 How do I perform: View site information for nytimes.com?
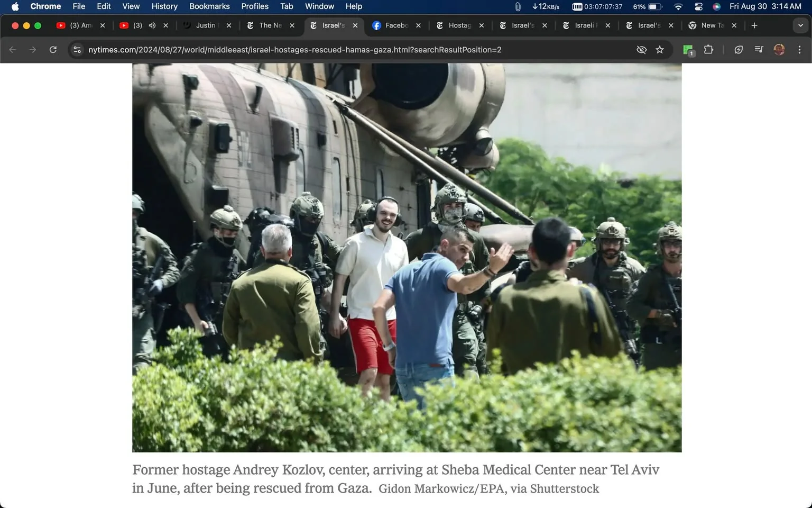[x=77, y=50]
